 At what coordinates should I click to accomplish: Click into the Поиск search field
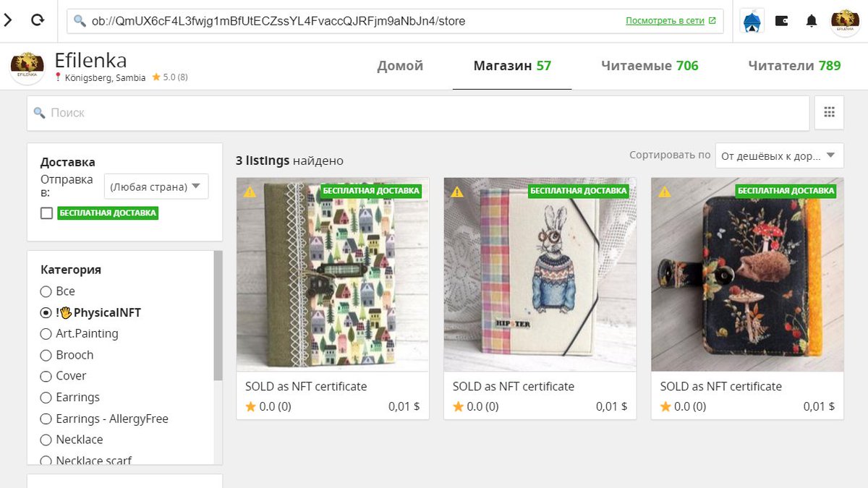tap(418, 113)
